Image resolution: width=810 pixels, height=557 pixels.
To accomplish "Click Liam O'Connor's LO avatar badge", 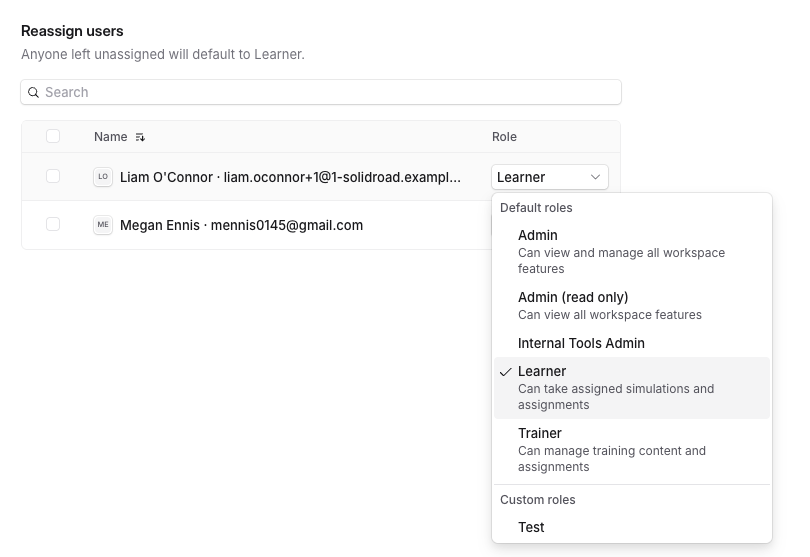I will click(x=103, y=177).
